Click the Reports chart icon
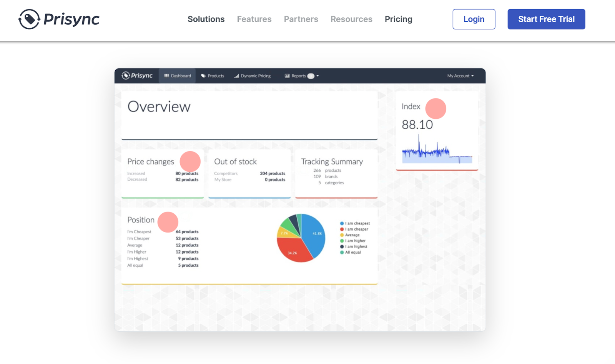The height and width of the screenshot is (364, 615). coord(287,76)
